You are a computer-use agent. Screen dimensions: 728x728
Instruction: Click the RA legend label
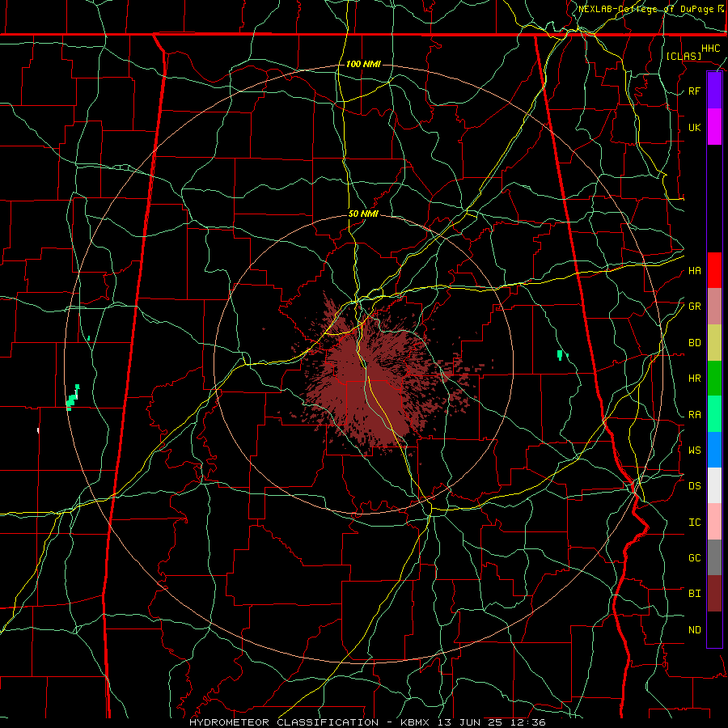click(x=694, y=414)
